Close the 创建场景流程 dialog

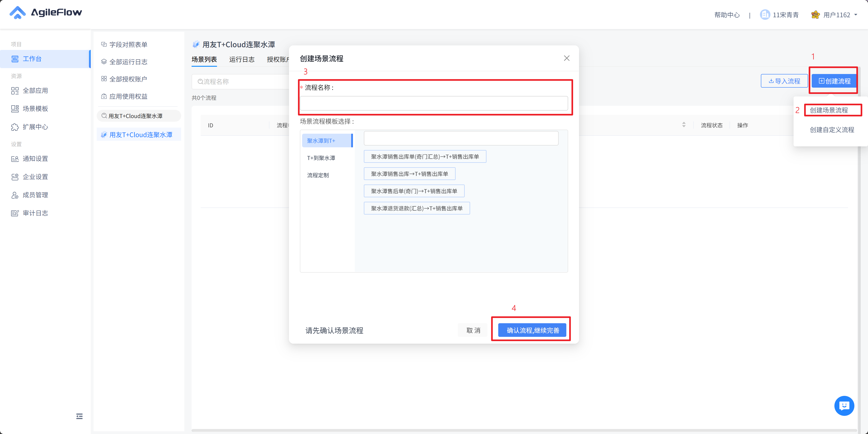coord(567,58)
